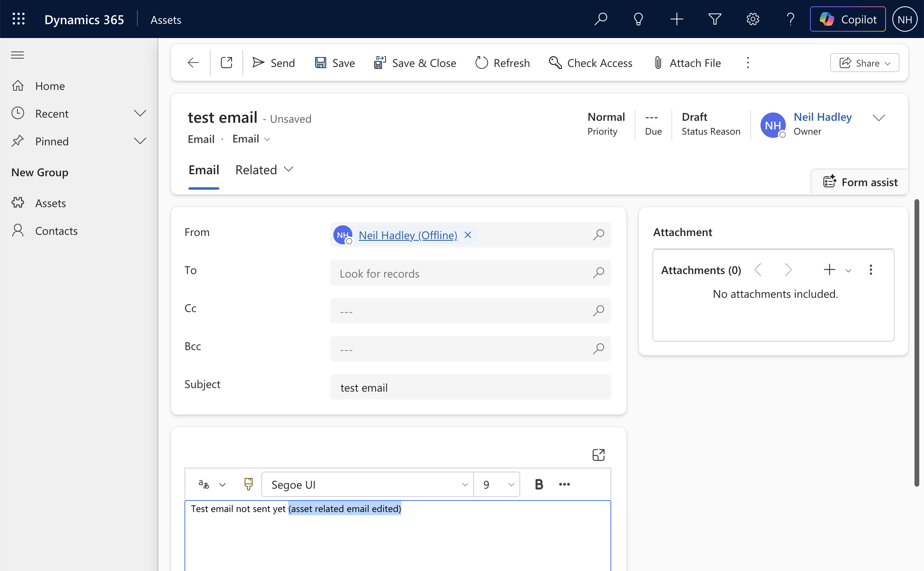Expand the header details chevron

pyautogui.click(x=878, y=118)
